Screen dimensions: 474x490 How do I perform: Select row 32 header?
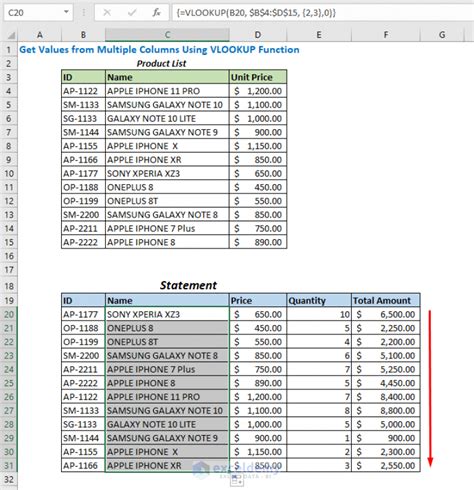click(9, 479)
